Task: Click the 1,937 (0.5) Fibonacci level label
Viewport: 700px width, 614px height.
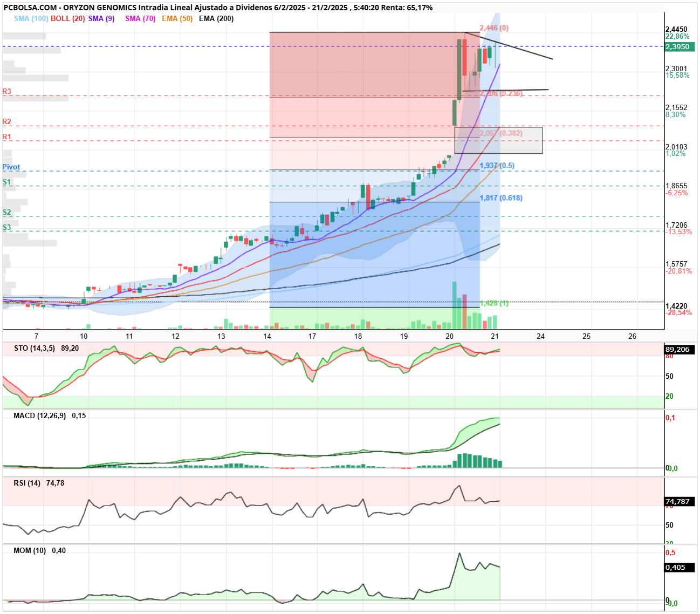Action: (x=497, y=166)
